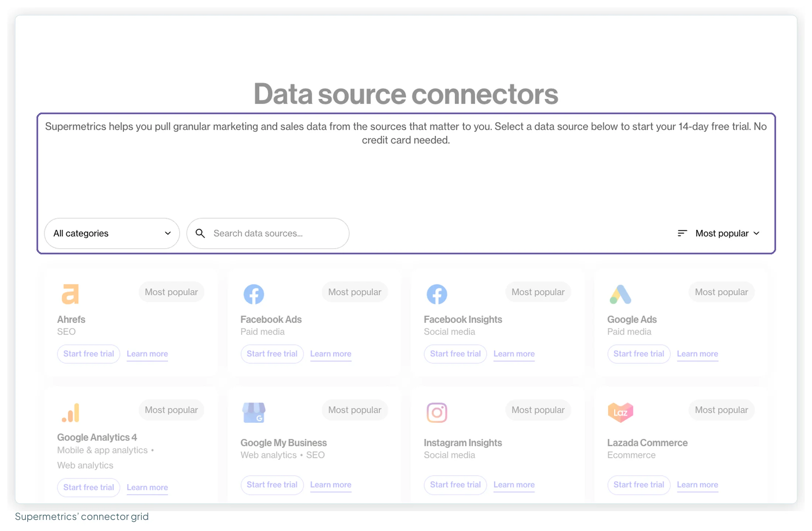The image size is (812, 531).
Task: Open Learn more for Google My Business
Action: pos(331,485)
